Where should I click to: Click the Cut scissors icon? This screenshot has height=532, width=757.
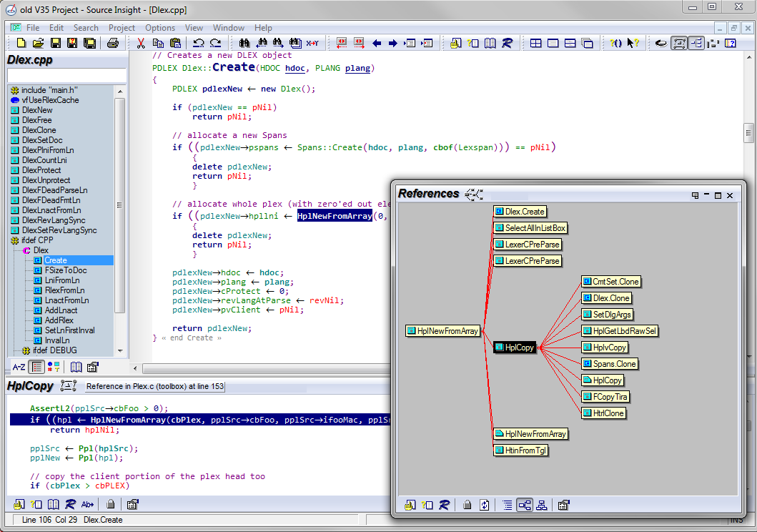141,43
